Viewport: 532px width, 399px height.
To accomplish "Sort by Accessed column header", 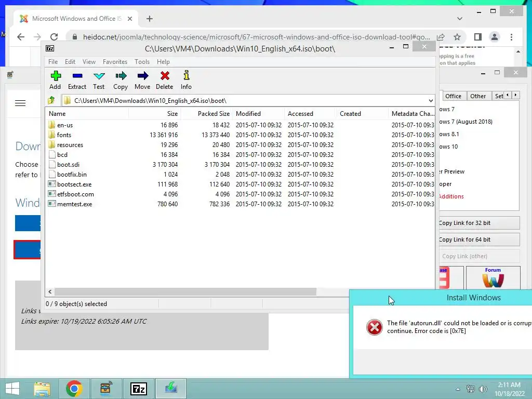I will click(311, 114).
